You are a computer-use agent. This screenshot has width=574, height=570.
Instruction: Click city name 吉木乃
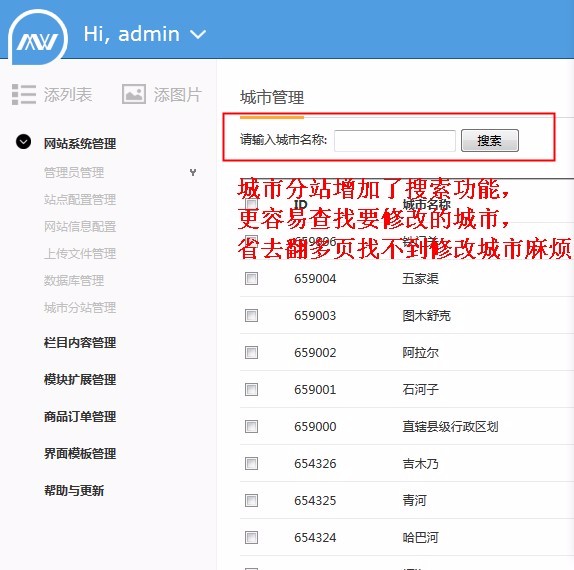click(420, 463)
